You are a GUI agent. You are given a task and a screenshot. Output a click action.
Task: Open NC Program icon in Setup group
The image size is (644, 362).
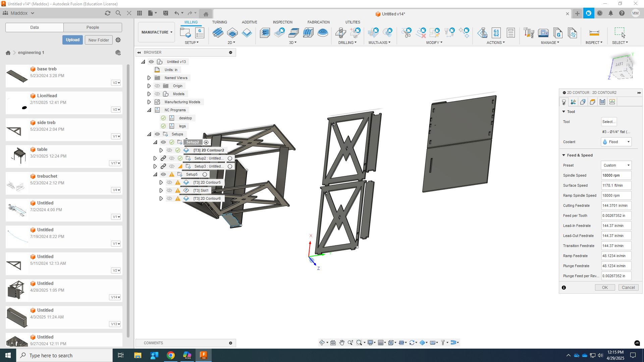pos(200,33)
